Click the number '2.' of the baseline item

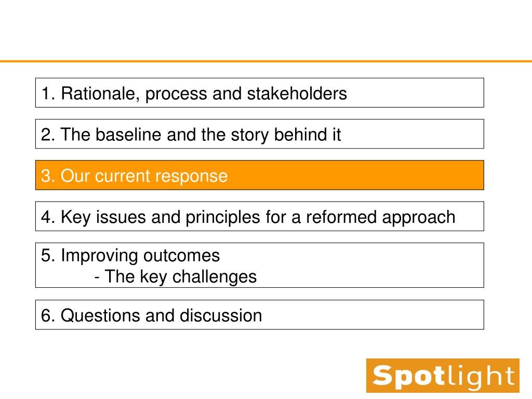pos(48,135)
